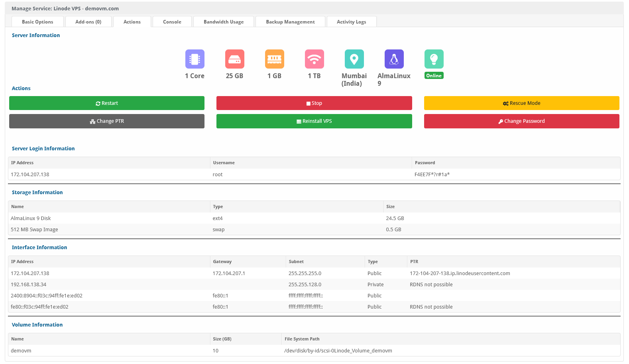
Task: Open the Add-ons (0) tab
Action: (x=88, y=22)
